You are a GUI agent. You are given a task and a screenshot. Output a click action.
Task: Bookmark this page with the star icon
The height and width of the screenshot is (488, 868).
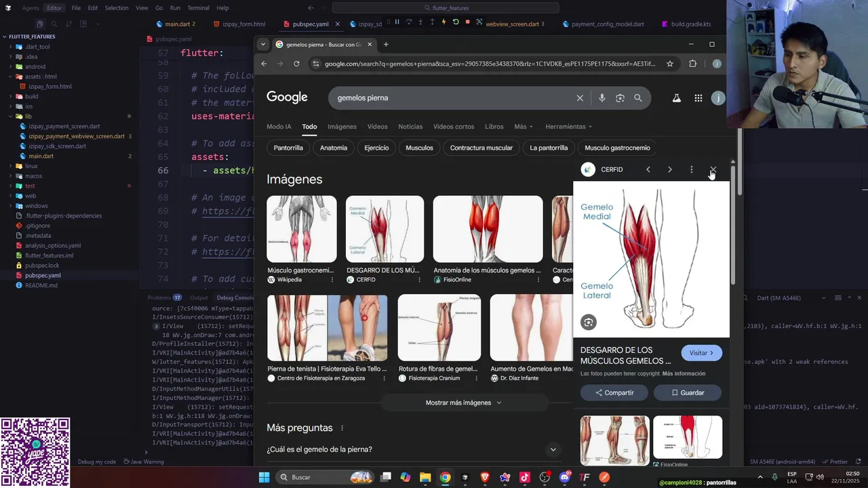[x=670, y=64]
